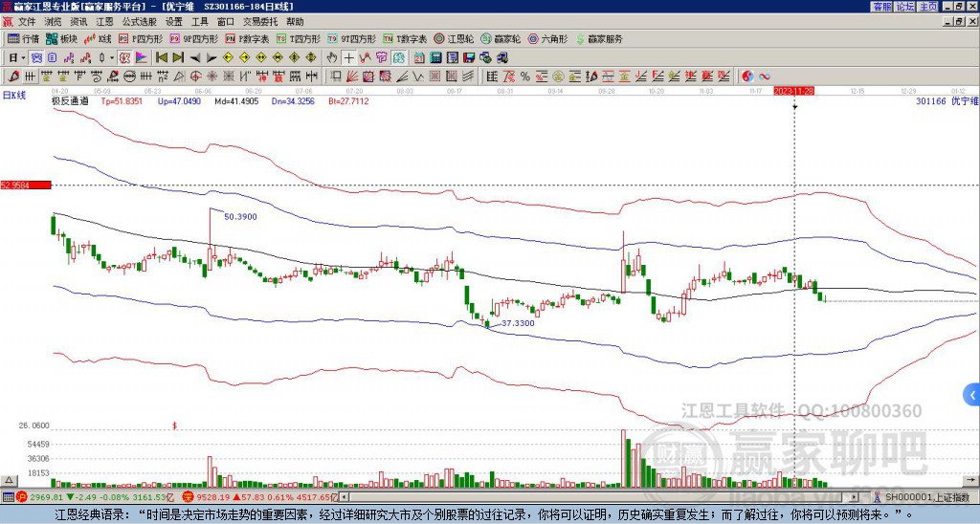The image size is (980, 524).
Task: Click the 论坛 forum button
Action: click(905, 7)
